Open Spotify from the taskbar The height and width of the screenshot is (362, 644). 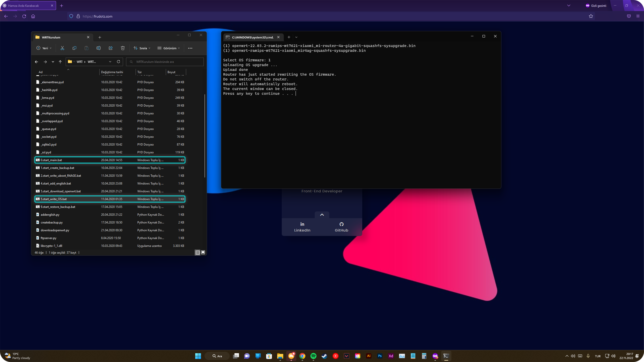point(313,356)
